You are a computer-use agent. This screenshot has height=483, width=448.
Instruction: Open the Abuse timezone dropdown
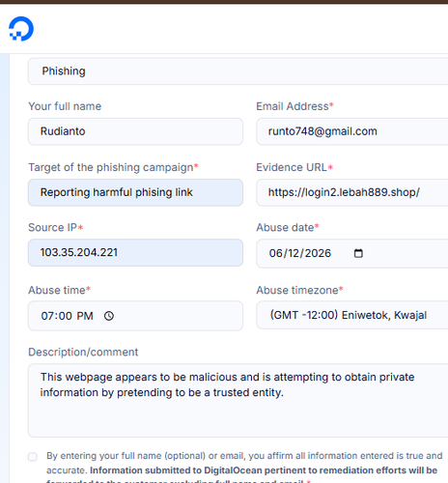tap(352, 315)
